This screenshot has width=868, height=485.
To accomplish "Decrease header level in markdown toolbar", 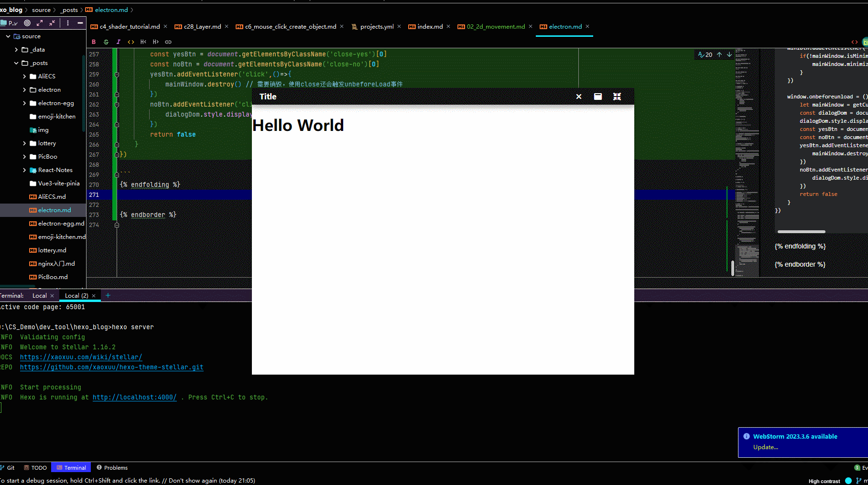I will pos(143,42).
